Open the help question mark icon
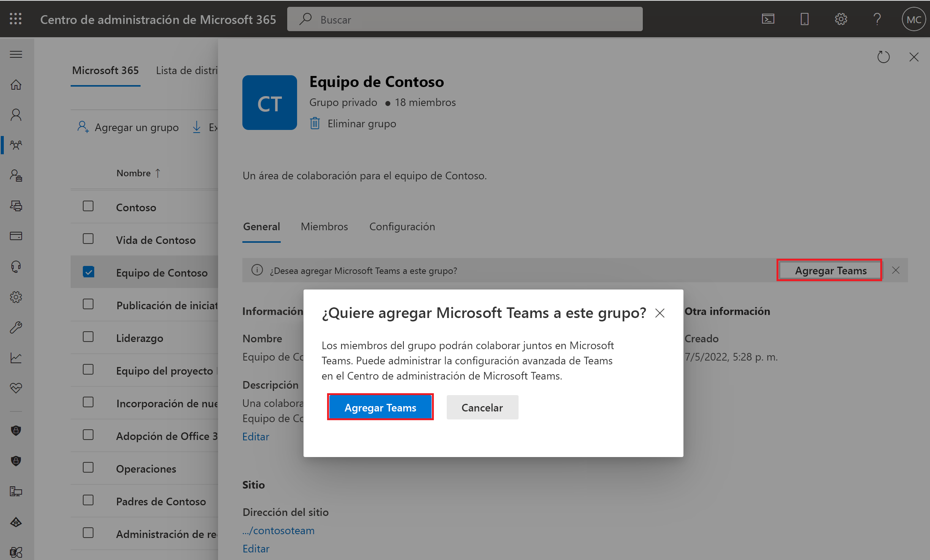The width and height of the screenshot is (930, 560). tap(877, 19)
